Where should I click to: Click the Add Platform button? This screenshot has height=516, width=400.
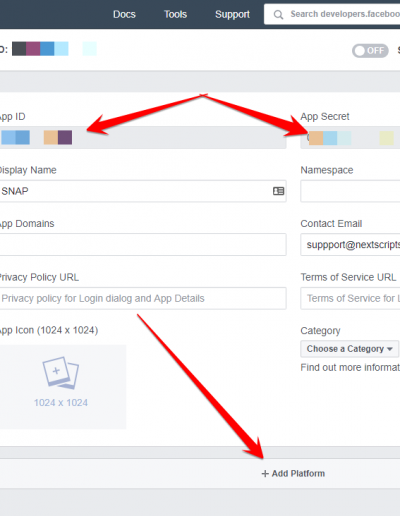coord(293,474)
